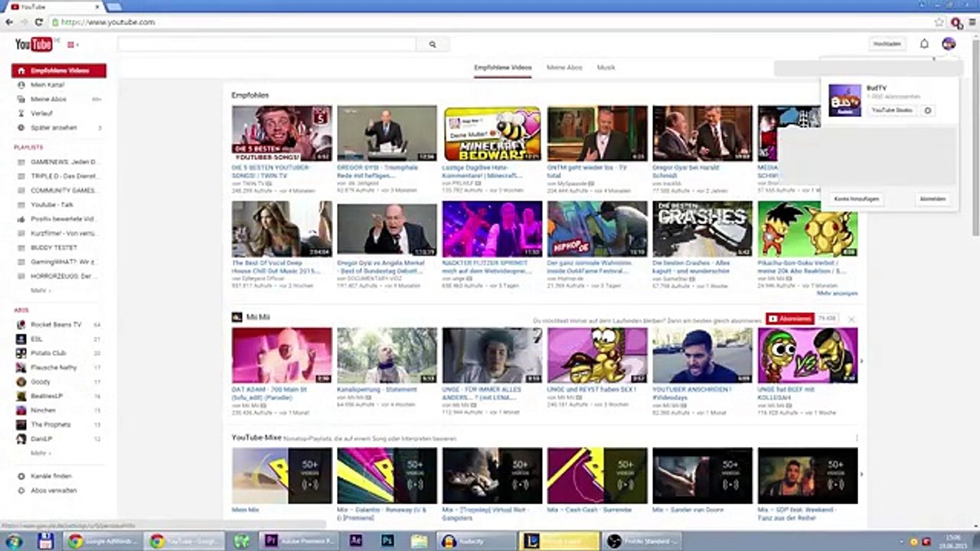Open the notifications bell
The image size is (980, 551).
tap(924, 44)
